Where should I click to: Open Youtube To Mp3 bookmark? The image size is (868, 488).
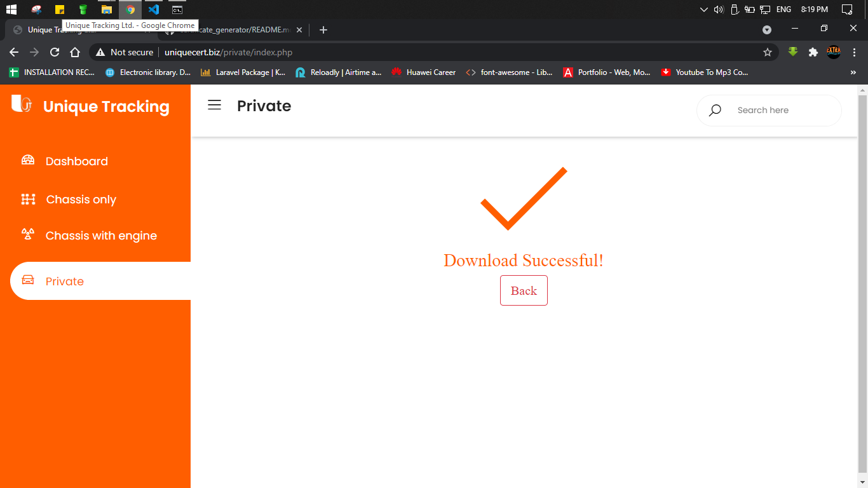(705, 72)
